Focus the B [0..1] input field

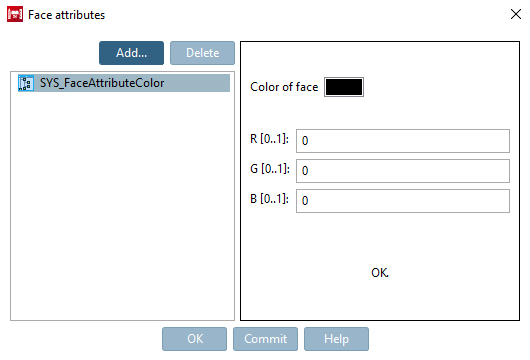click(403, 201)
